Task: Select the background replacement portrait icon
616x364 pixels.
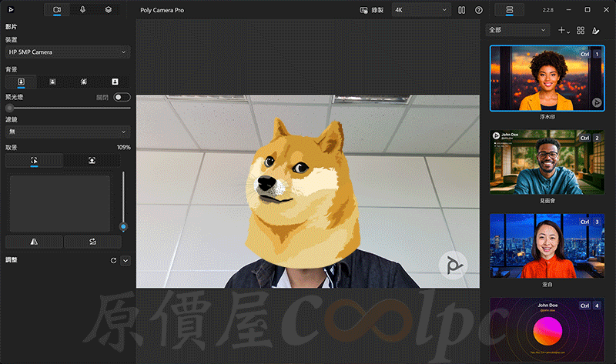Action: coord(115,82)
